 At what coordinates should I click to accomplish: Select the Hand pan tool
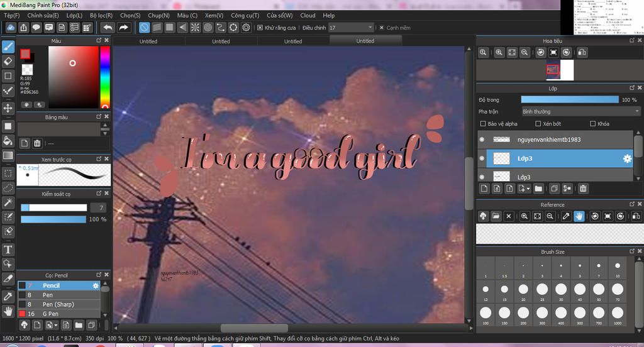coord(8,311)
